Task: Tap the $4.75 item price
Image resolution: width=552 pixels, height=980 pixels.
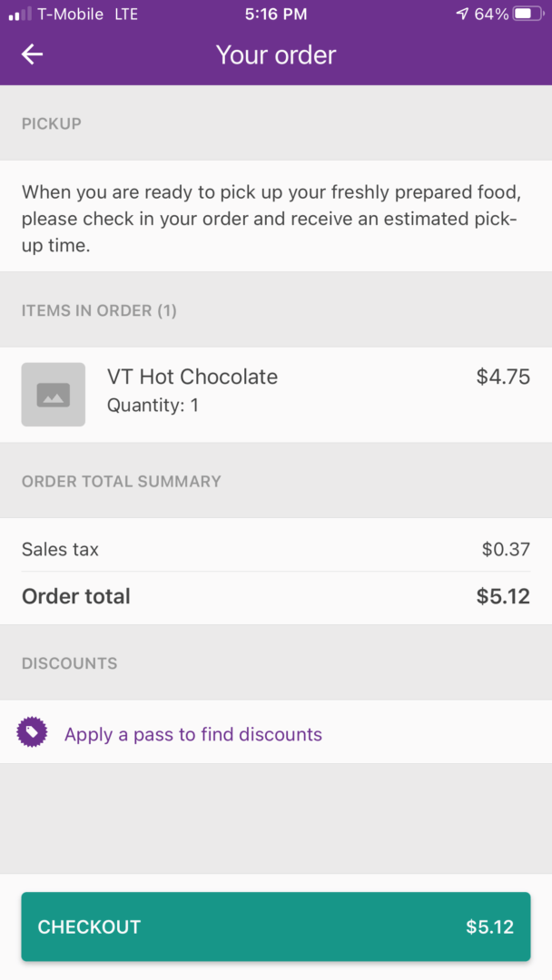Action: (503, 377)
